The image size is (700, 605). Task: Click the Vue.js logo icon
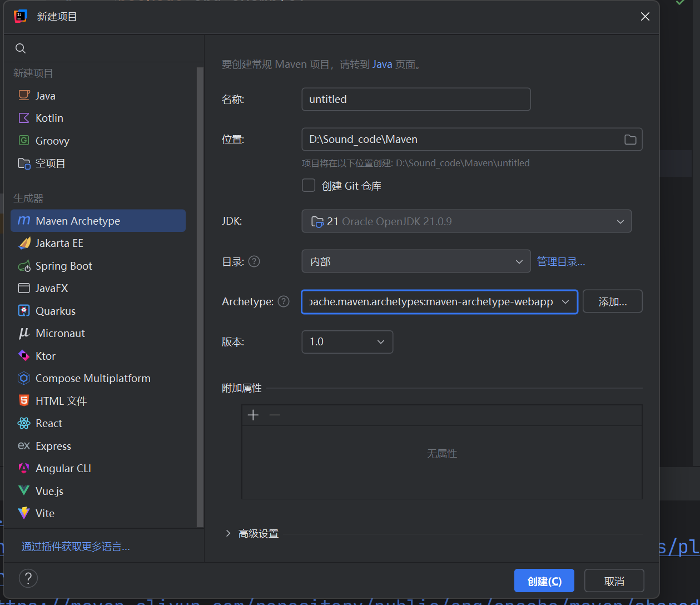coord(24,491)
